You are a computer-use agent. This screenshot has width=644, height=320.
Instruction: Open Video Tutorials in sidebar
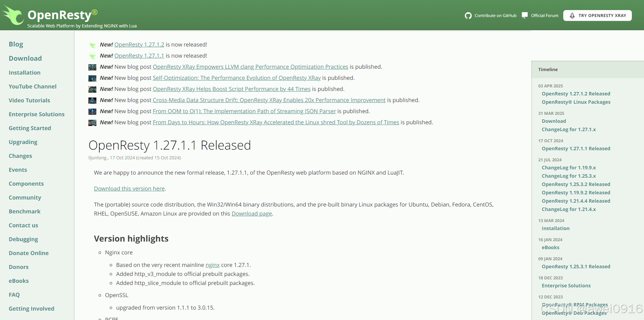click(29, 100)
